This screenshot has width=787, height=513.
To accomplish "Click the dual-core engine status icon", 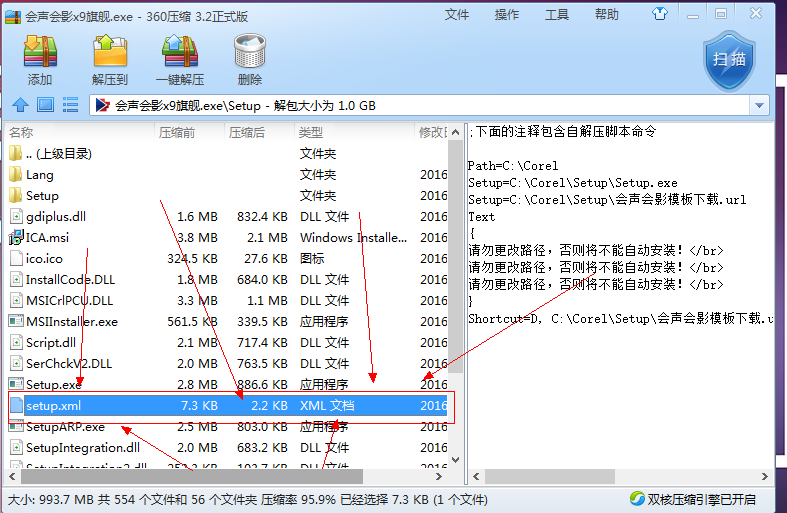I will (637, 499).
